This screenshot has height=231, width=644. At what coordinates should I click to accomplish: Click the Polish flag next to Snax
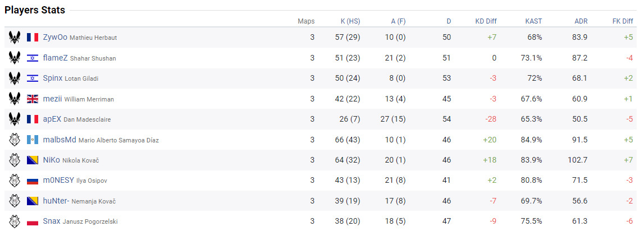tap(33, 221)
